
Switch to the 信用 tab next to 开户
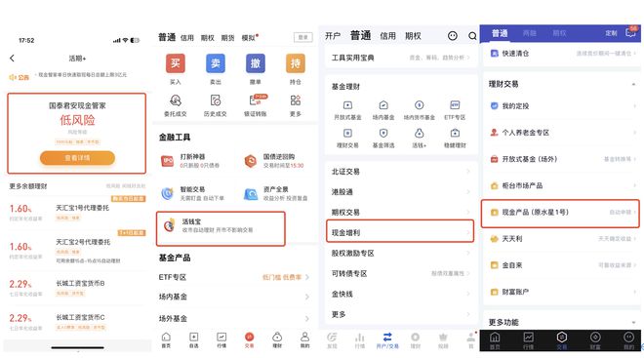pos(387,36)
